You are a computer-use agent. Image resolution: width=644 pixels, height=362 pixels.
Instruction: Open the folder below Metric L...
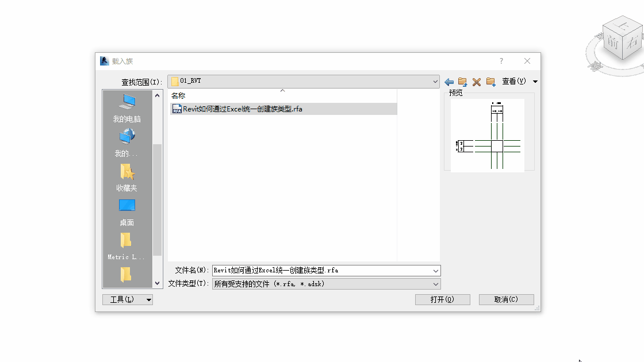pos(126,275)
